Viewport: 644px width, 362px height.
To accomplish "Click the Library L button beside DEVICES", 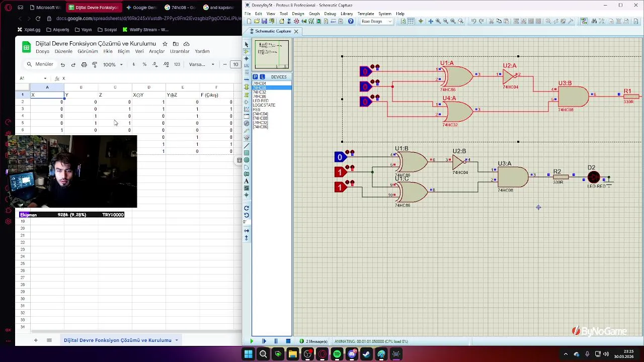I will [262, 77].
